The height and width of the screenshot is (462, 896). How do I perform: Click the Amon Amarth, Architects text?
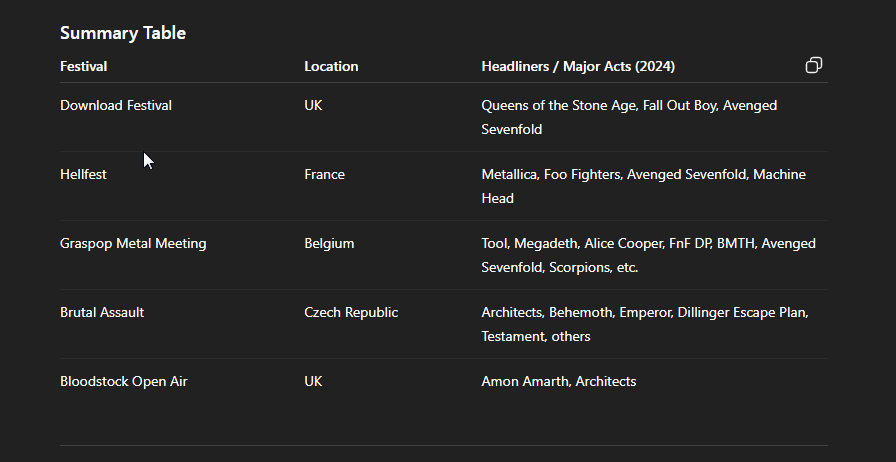point(559,381)
